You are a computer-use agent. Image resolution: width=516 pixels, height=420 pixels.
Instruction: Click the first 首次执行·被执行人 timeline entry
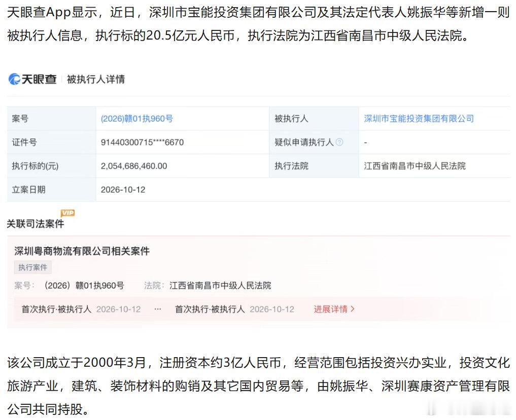[x=81, y=309]
